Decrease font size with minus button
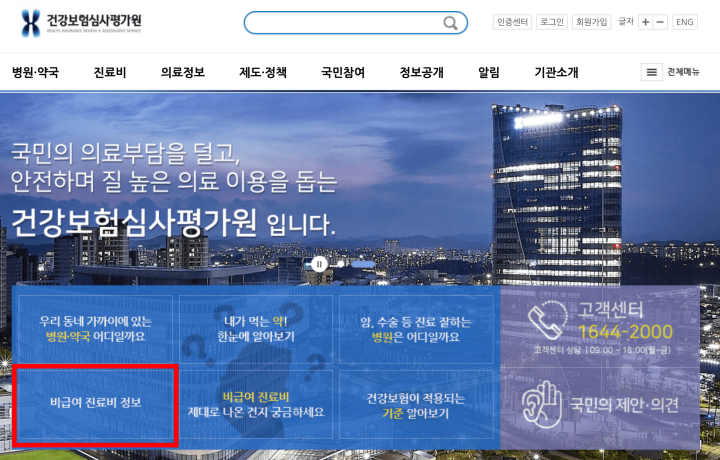This screenshot has height=460, width=720. [660, 22]
